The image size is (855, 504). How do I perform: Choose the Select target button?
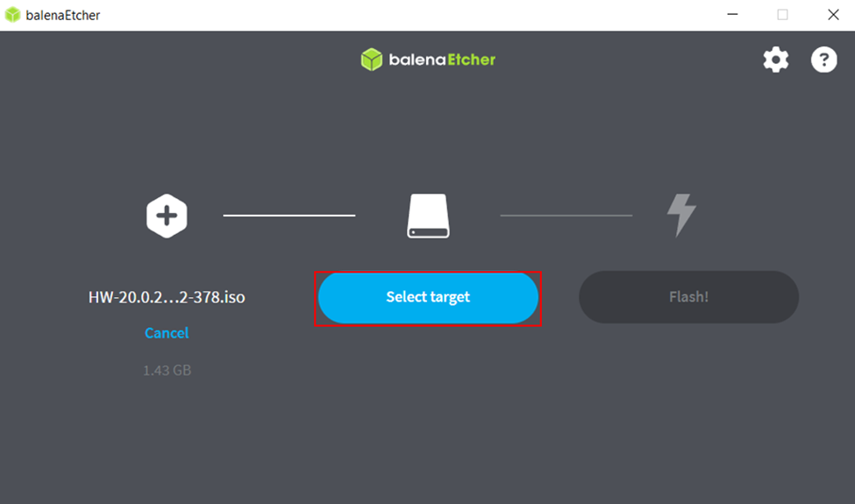coord(428,297)
